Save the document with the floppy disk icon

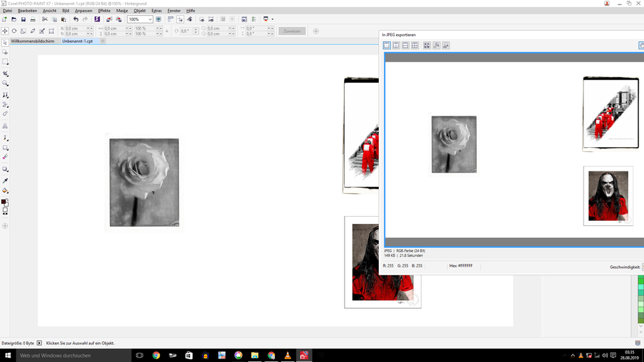point(24,19)
